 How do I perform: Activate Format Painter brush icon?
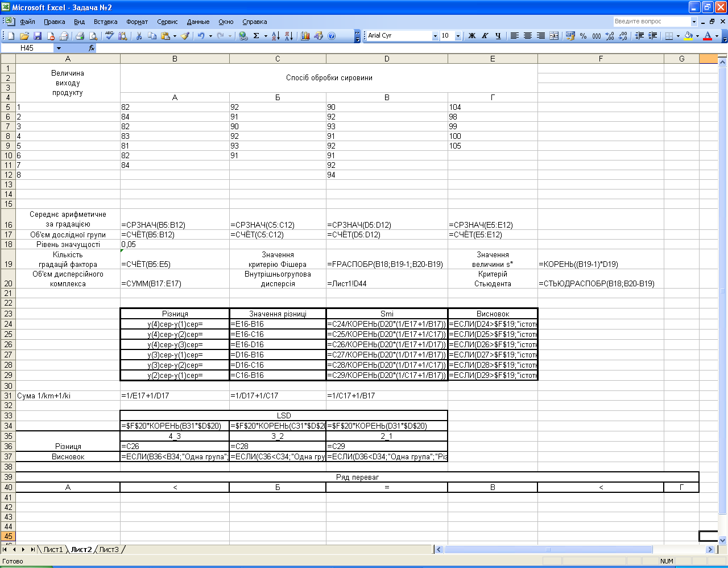[x=185, y=36]
